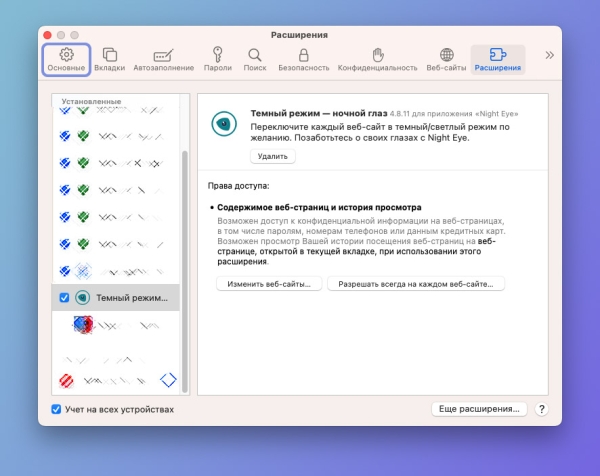Open the Автозаполнение preferences pane
The height and width of the screenshot is (476, 600).
point(163,59)
